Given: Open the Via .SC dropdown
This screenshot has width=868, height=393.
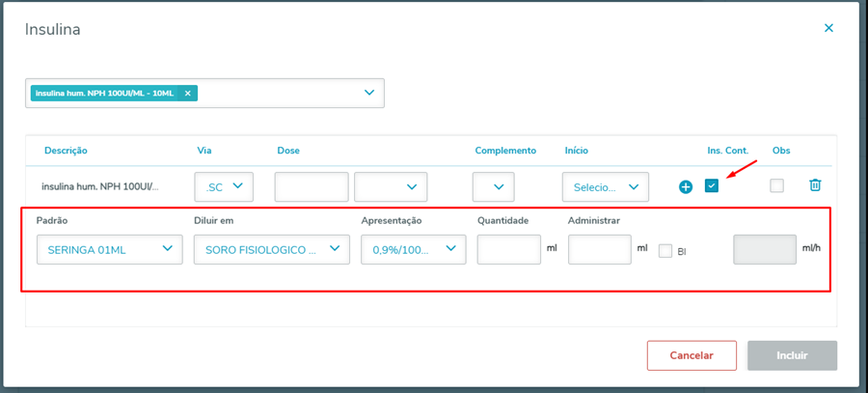Looking at the screenshot, I should tap(224, 186).
